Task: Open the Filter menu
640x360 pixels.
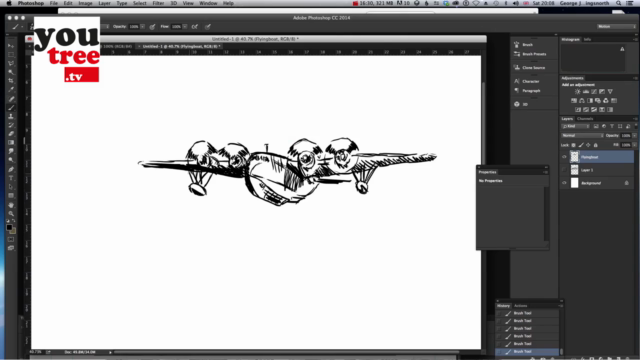Action: [x=158, y=3]
